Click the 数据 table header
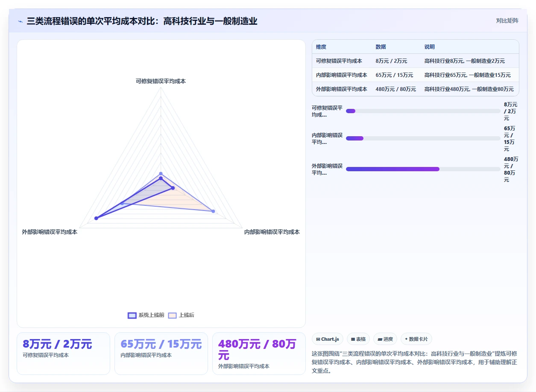 (x=381, y=47)
